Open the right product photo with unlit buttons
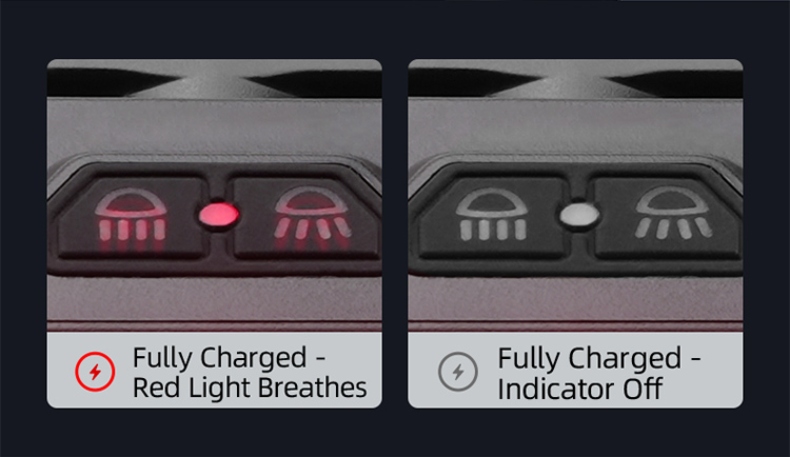This screenshot has height=457, width=790. click(575, 195)
